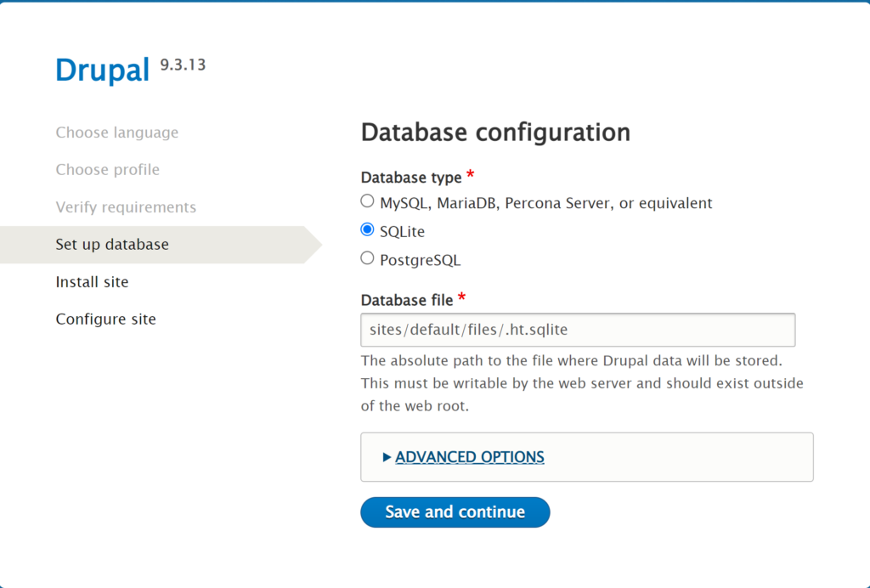Choose the PostgreSQL radio option
This screenshot has width=870, height=588.
pos(367,258)
